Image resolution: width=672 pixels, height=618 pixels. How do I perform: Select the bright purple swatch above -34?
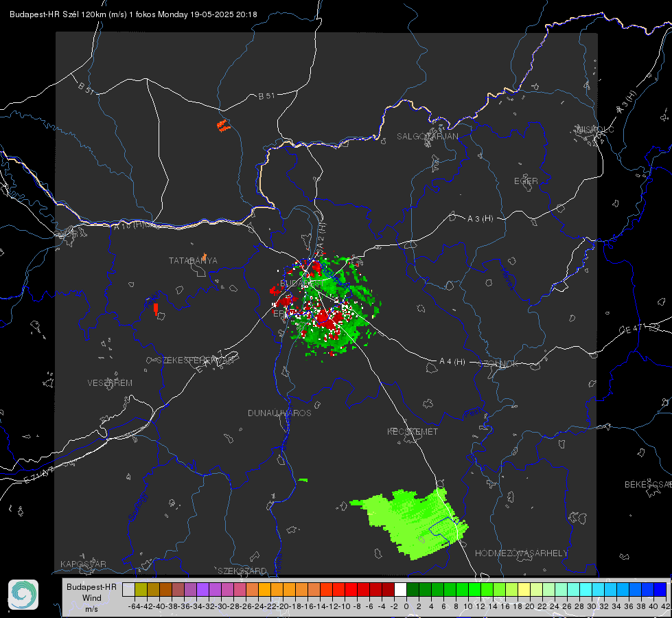point(202,590)
